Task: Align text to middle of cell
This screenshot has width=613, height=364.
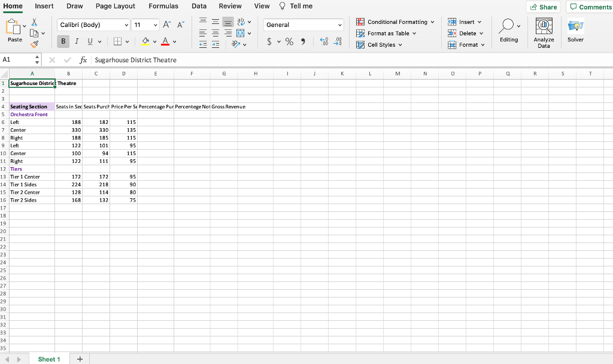Action: [216, 22]
